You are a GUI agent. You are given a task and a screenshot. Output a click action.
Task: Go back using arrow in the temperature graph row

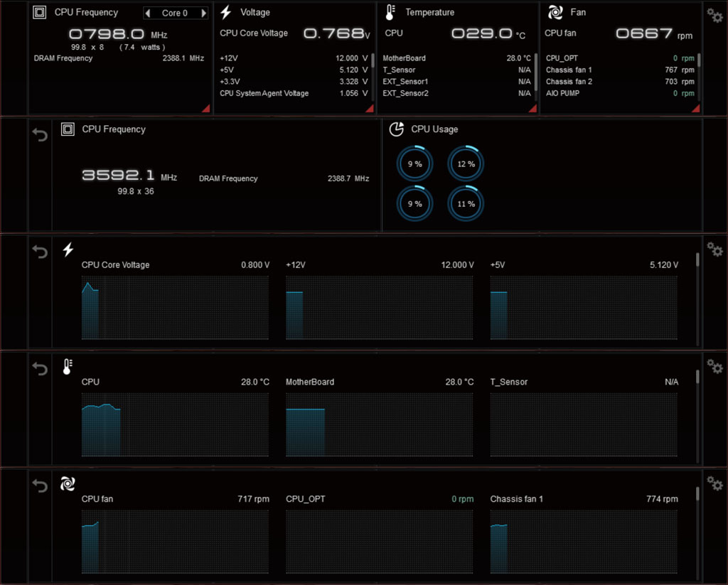[40, 369]
